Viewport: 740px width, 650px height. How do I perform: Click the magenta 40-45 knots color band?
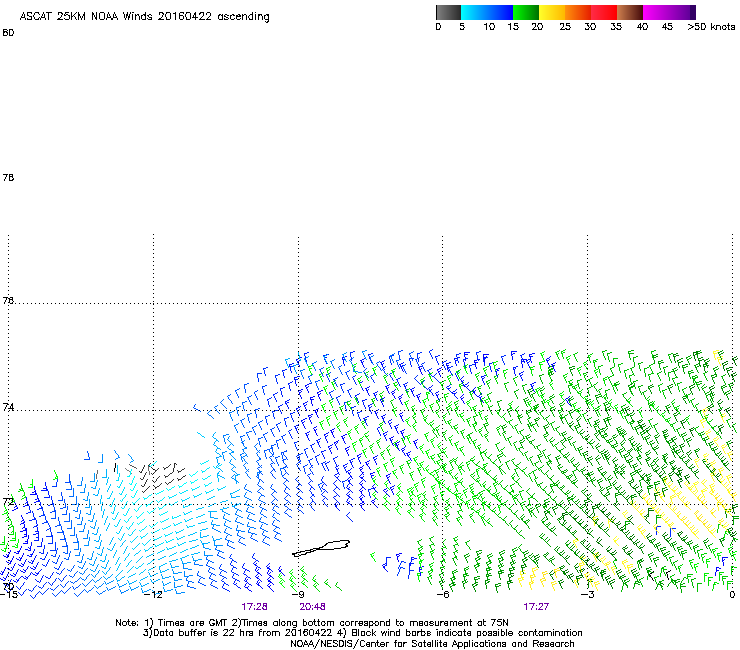[x=656, y=12]
